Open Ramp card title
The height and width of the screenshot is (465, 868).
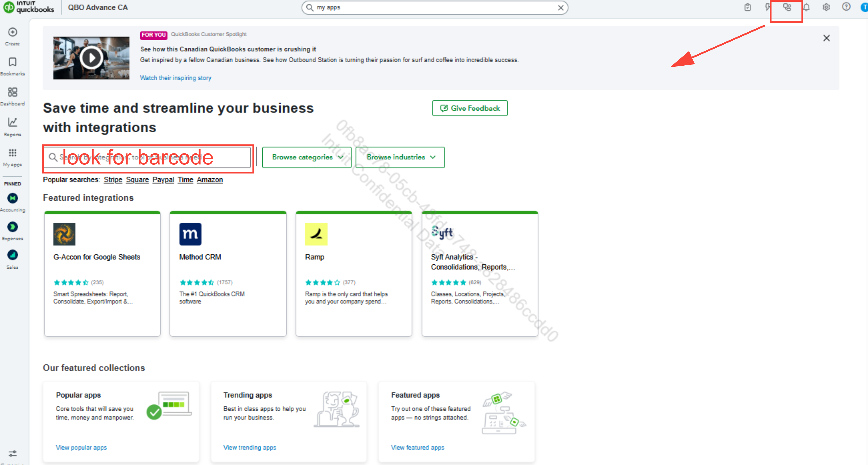tap(314, 257)
